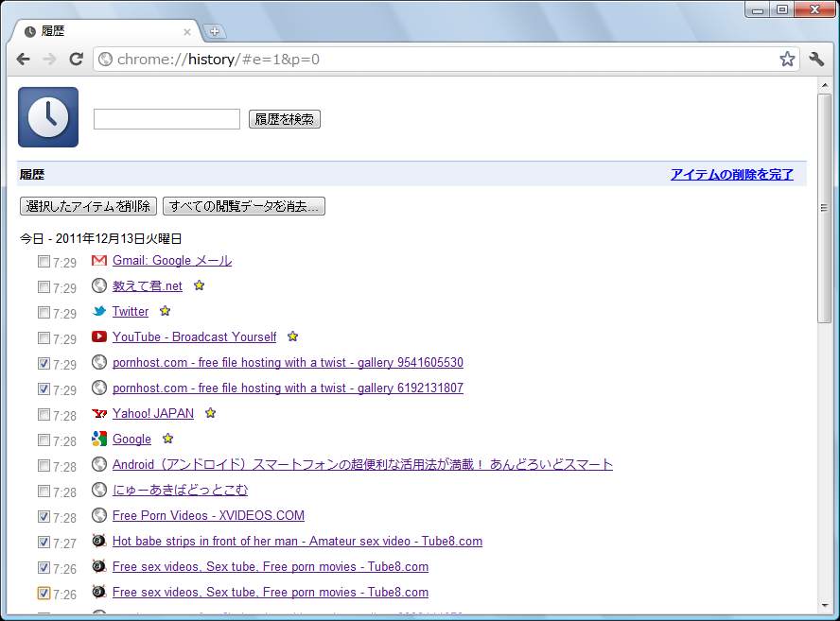Image resolution: width=840 pixels, height=621 pixels.
Task: Click すべての閲覧データを消去... button
Action: (x=244, y=206)
